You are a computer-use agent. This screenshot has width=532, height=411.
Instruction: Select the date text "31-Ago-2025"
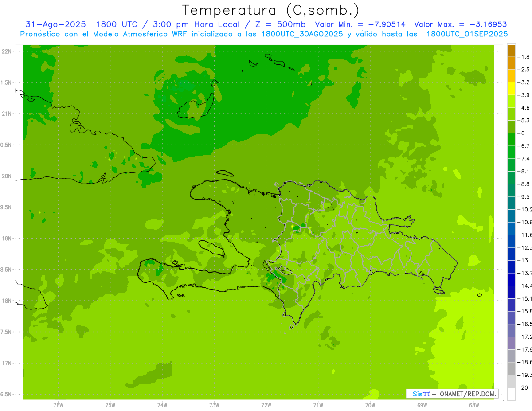(56, 24)
